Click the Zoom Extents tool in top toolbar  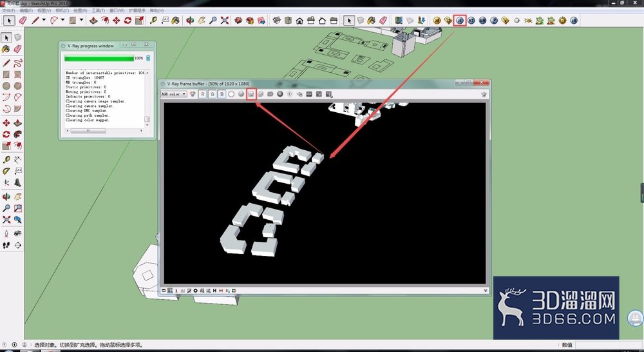click(x=224, y=20)
